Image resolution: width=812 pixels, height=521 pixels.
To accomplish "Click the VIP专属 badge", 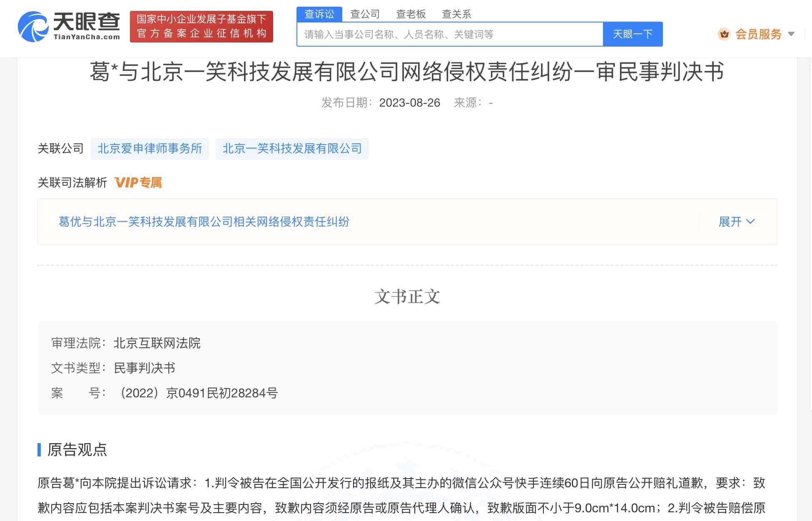I will coord(138,182).
